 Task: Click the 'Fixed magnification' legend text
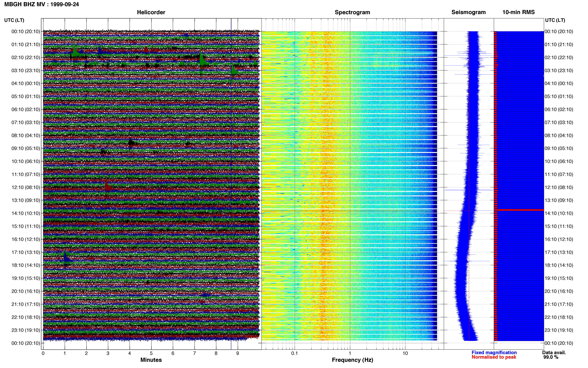494,352
